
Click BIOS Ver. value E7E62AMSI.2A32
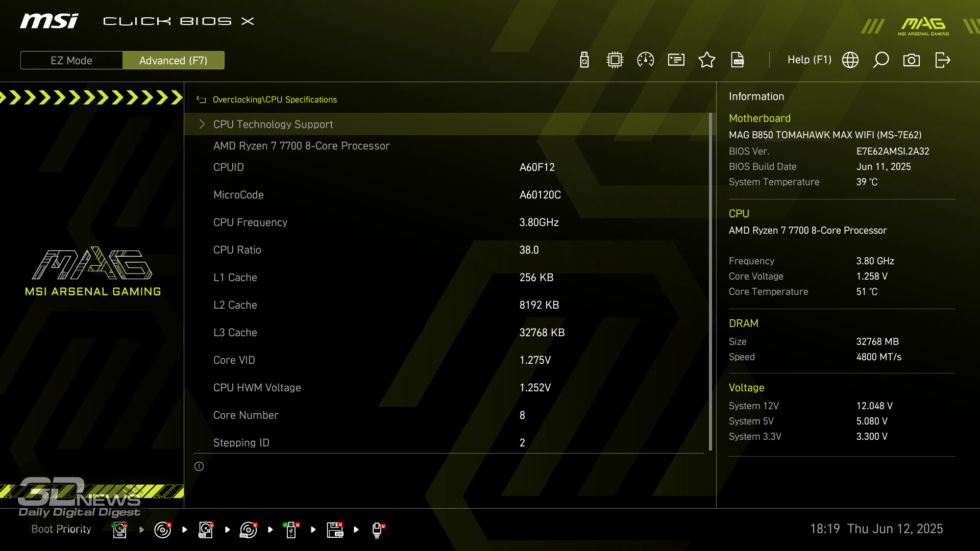click(x=893, y=152)
